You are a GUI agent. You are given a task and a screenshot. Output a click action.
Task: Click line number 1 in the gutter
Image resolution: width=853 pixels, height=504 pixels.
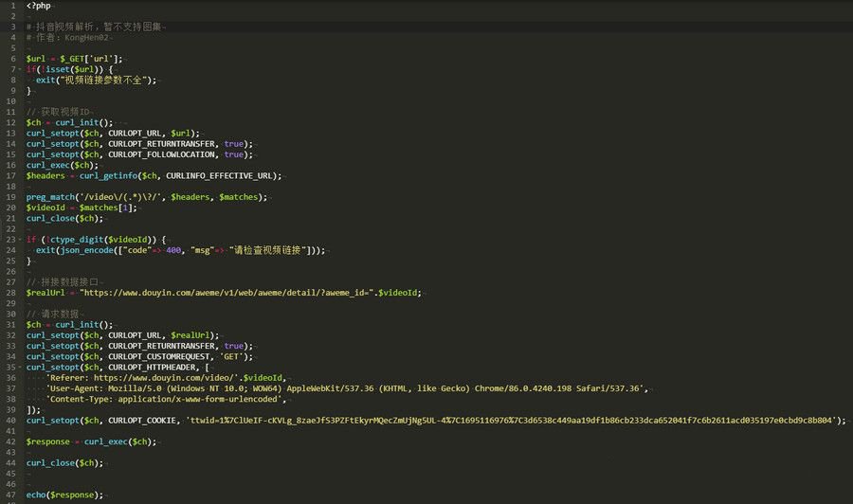tap(9, 6)
